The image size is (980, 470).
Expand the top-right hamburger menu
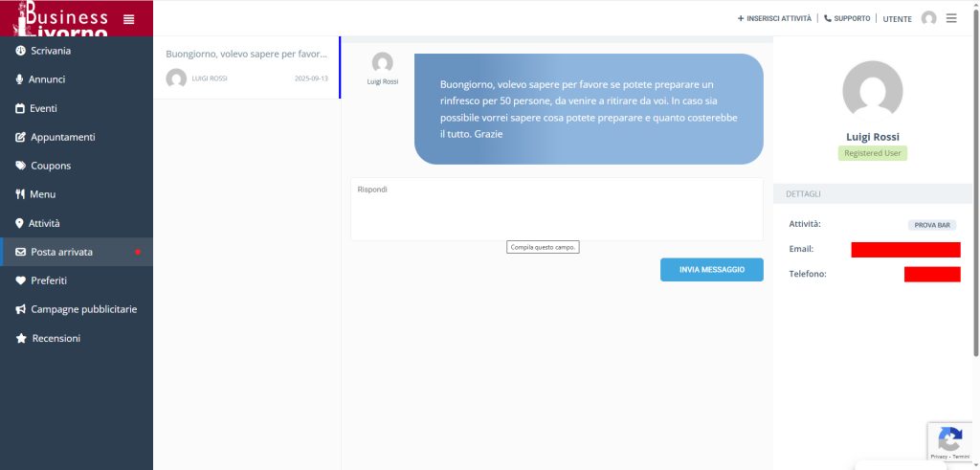pyautogui.click(x=951, y=18)
